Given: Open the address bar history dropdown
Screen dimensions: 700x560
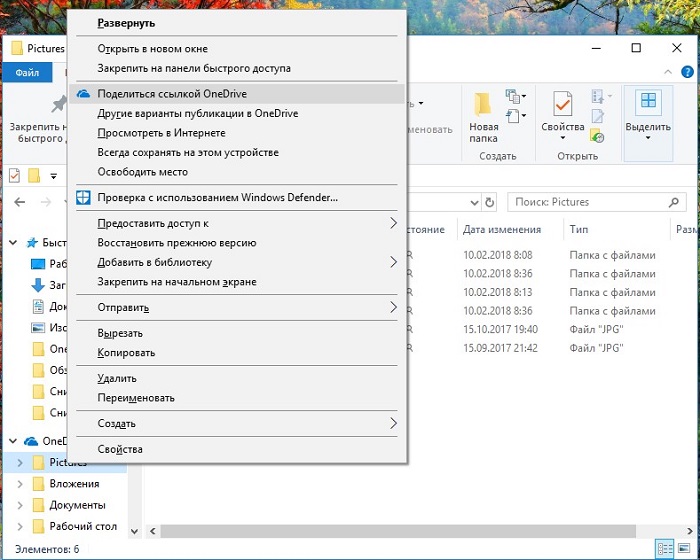Looking at the screenshot, I should pyautogui.click(x=475, y=203).
